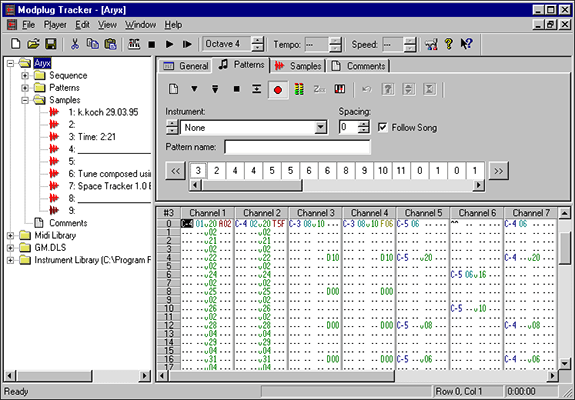Select sample 1: k.koch 29.03.95

[x=103, y=112]
